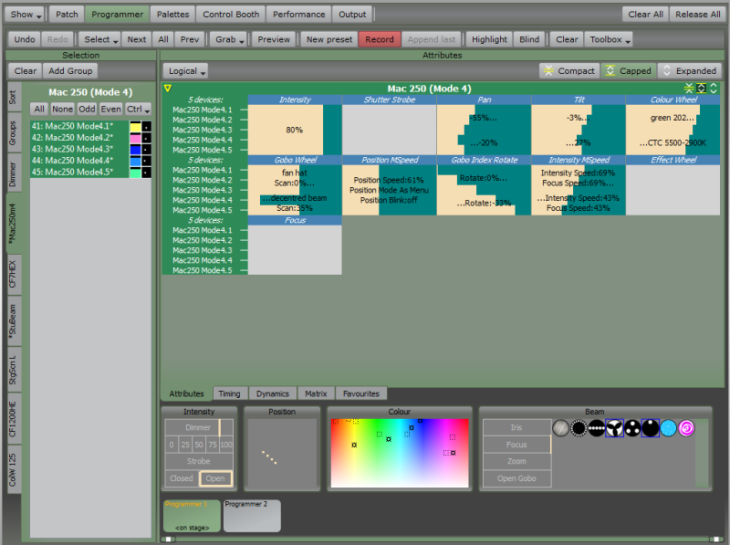Open the Ctrl dropdown in selection
Screen dimensions: 730x545
[x=137, y=109]
